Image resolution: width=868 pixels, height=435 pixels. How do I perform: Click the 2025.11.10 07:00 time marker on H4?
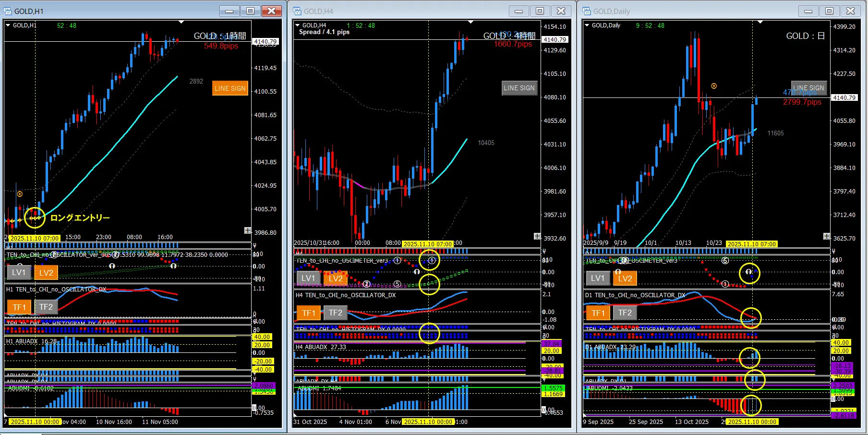click(x=428, y=244)
